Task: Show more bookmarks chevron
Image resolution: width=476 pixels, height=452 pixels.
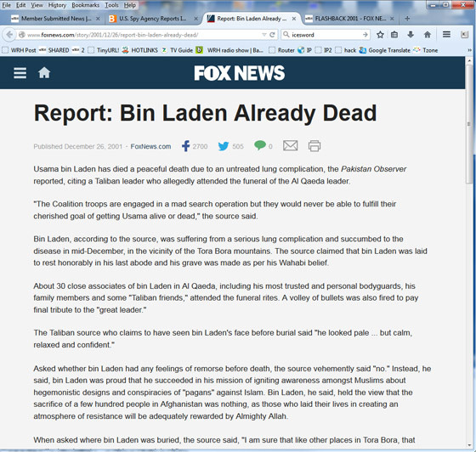Action: pyautogui.click(x=469, y=50)
